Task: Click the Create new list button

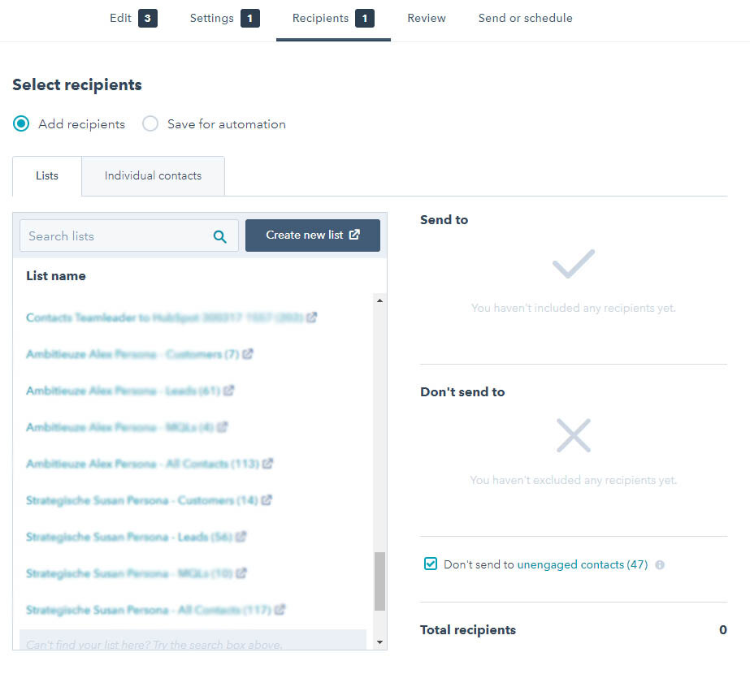Action: click(313, 235)
